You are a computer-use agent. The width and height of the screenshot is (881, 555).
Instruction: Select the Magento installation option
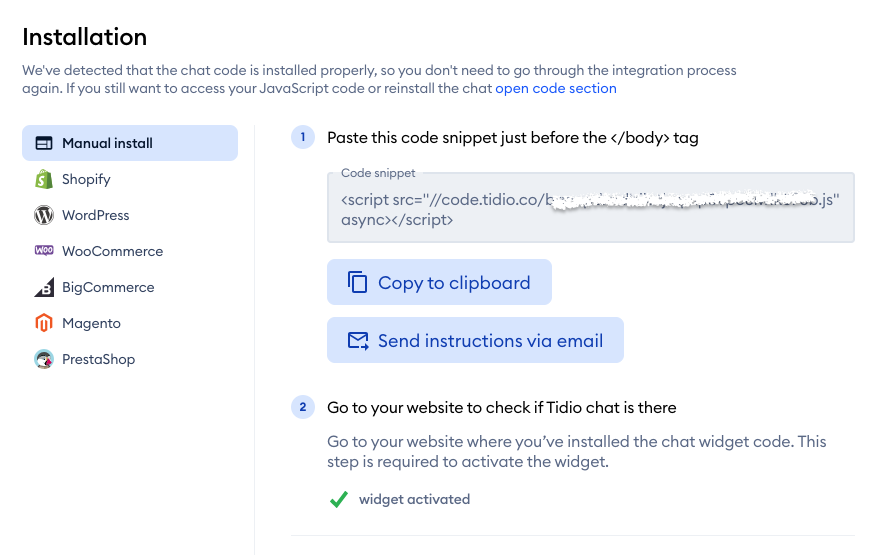click(x=91, y=323)
